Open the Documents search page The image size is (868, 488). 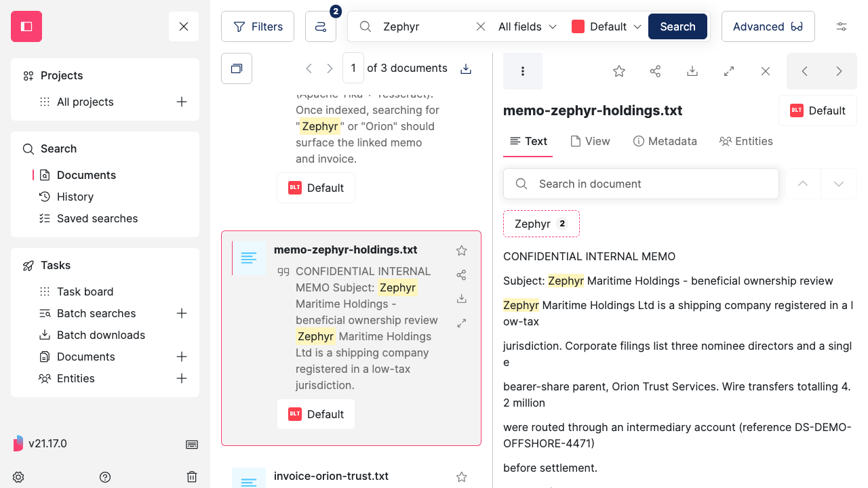click(x=86, y=175)
